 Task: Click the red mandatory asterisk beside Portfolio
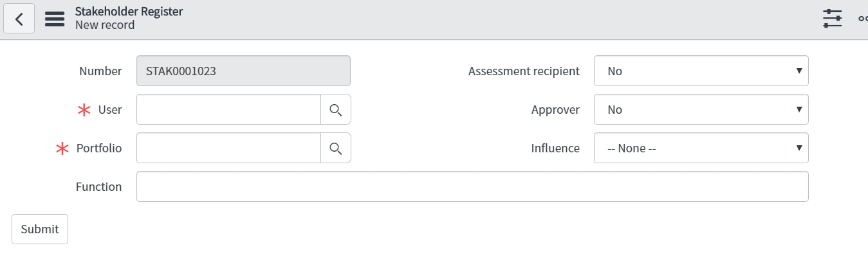pos(62,148)
